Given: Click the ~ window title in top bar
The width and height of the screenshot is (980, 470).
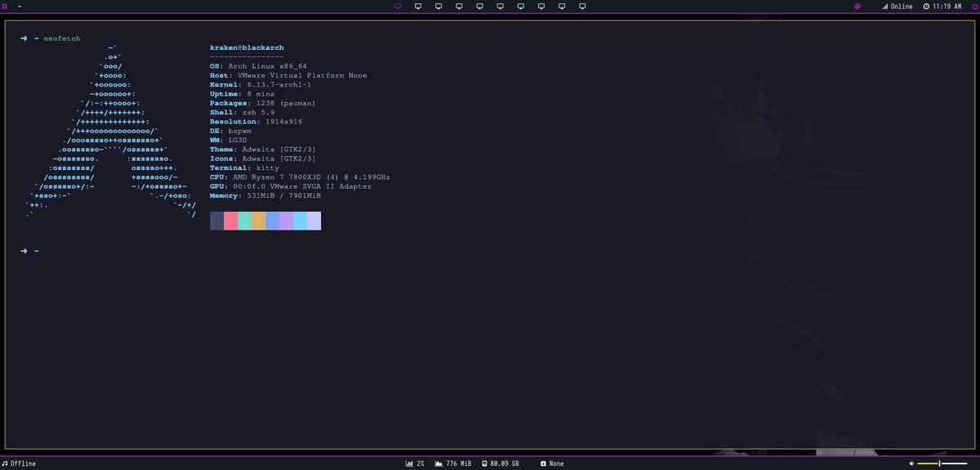Looking at the screenshot, I should point(19,6).
